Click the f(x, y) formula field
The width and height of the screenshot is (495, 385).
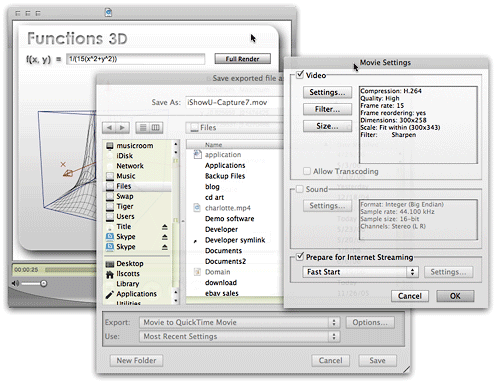pyautogui.click(x=136, y=59)
